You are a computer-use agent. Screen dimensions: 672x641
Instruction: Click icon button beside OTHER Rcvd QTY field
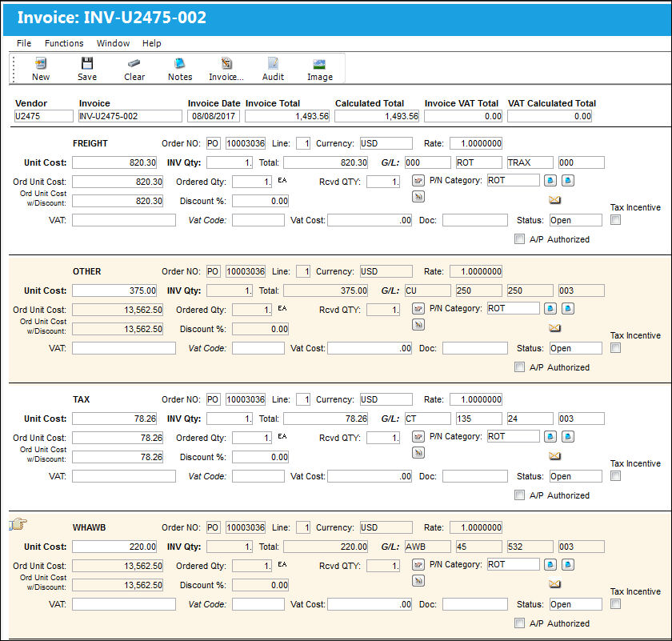click(418, 308)
